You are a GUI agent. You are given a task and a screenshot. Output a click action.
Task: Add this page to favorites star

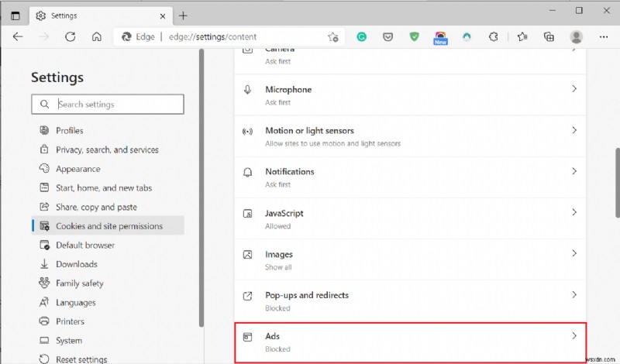(x=333, y=36)
